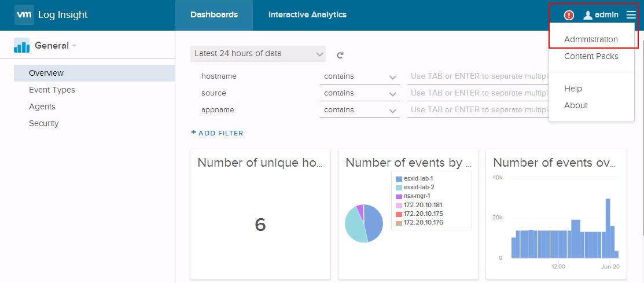This screenshot has height=283, width=644.
Task: Open Content Packs from the menu
Action: (591, 56)
